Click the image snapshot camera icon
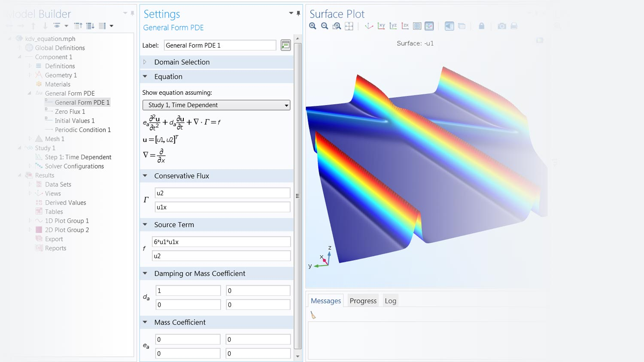644x362 pixels. tap(501, 26)
